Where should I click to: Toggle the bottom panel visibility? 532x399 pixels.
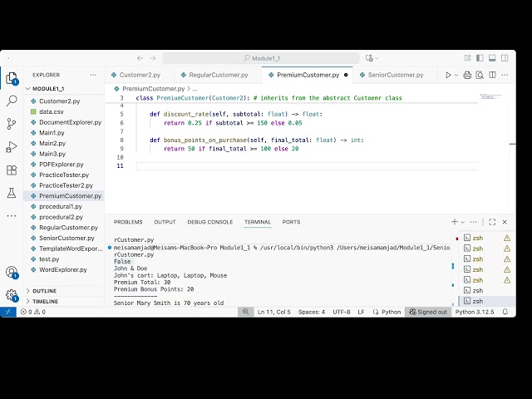coord(492,58)
